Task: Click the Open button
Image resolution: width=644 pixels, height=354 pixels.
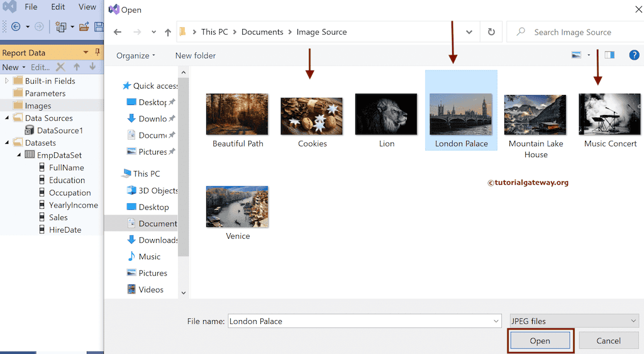Action: click(540, 341)
